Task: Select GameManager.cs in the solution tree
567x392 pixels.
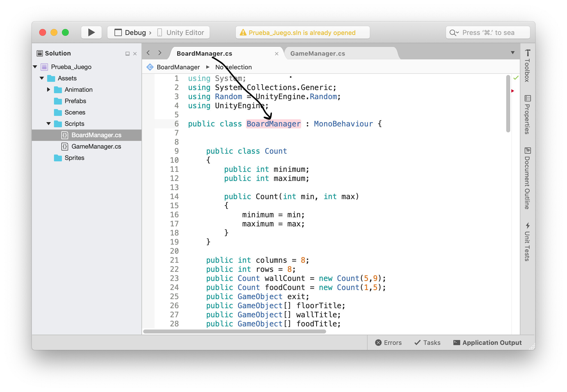Action: coord(96,146)
